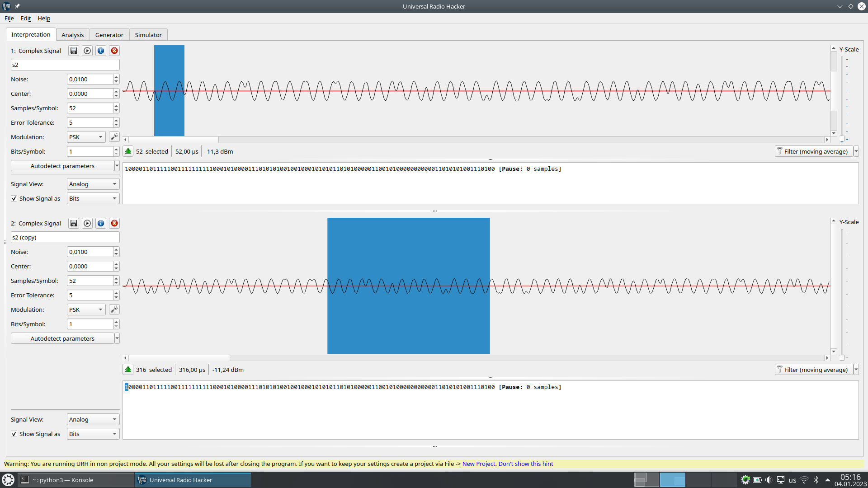This screenshot has height=488, width=868.
Task: Click Don't show this hint link
Action: coord(525,464)
